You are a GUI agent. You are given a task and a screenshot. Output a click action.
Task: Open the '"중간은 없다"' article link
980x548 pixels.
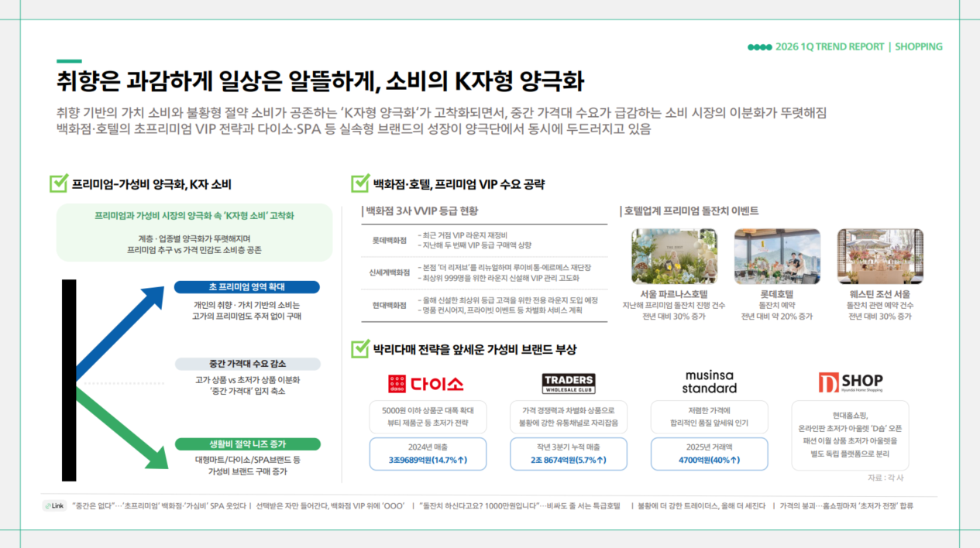160,505
